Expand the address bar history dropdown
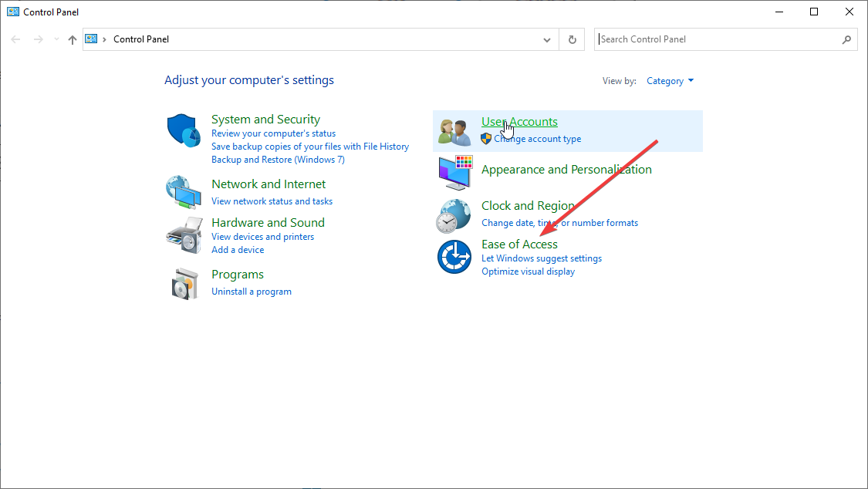 coord(547,39)
